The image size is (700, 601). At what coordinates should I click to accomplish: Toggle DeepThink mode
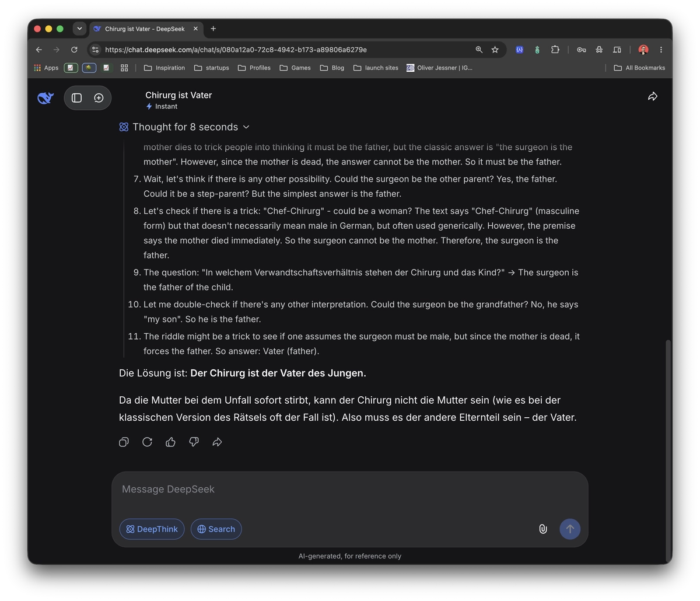(x=152, y=529)
